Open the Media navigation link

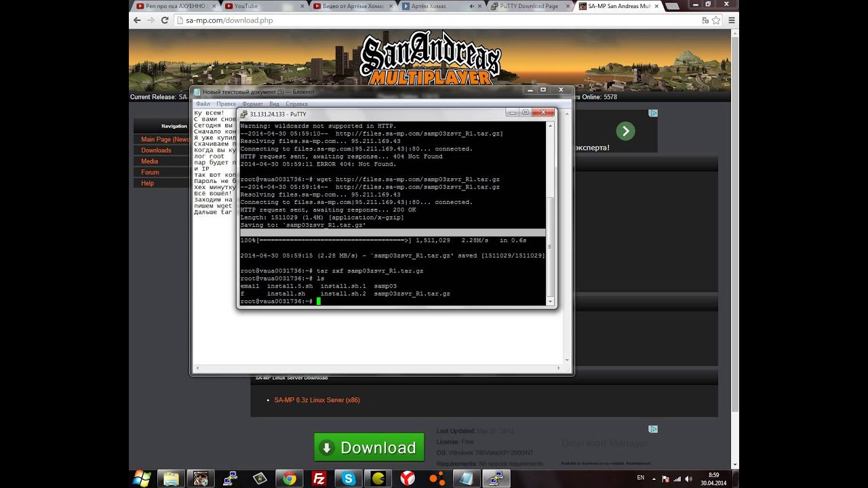coord(149,161)
